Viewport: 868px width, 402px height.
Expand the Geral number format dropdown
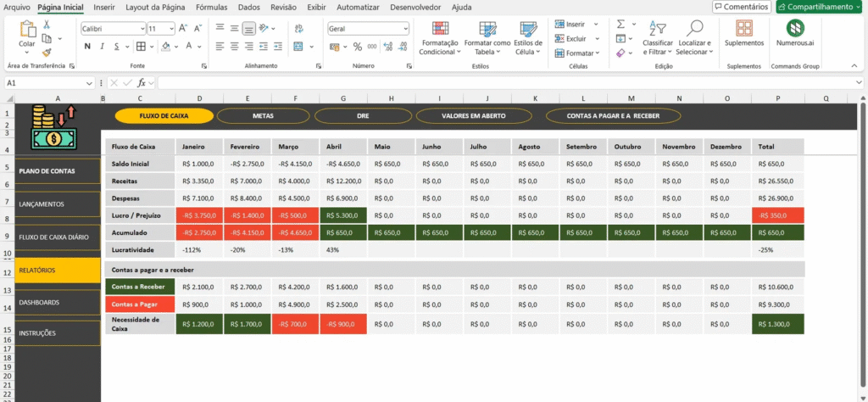click(x=404, y=28)
